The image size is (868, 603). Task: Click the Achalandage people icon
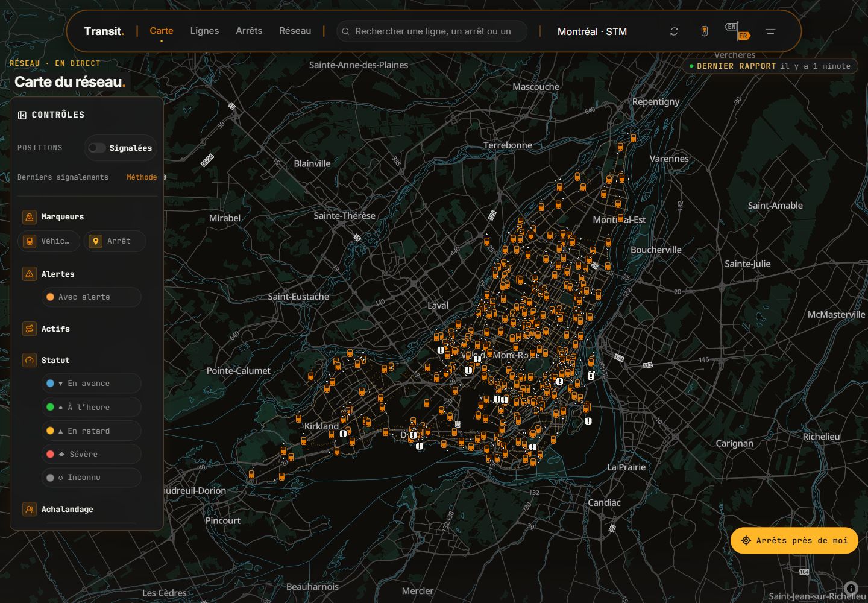coord(29,509)
